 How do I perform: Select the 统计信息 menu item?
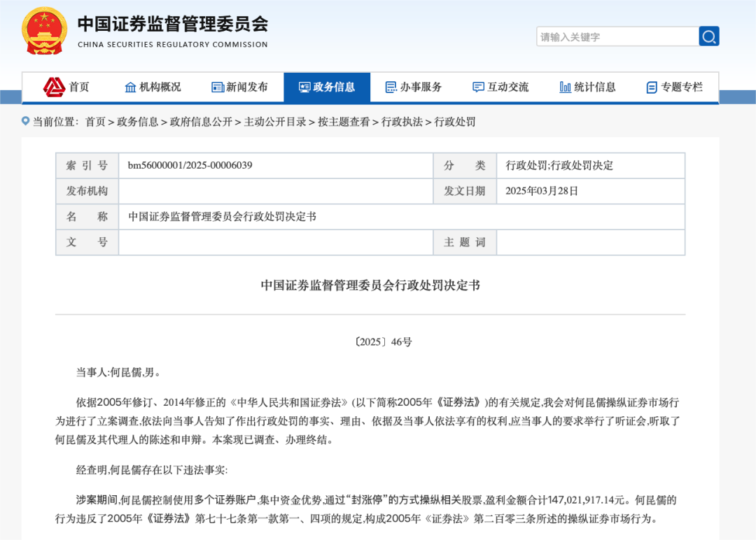click(595, 87)
